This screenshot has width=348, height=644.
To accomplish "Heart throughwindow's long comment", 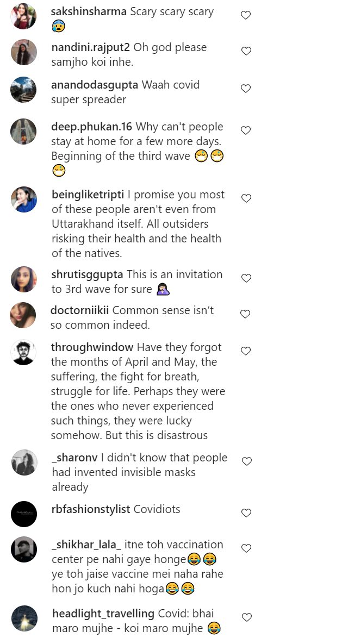I will click(x=246, y=351).
